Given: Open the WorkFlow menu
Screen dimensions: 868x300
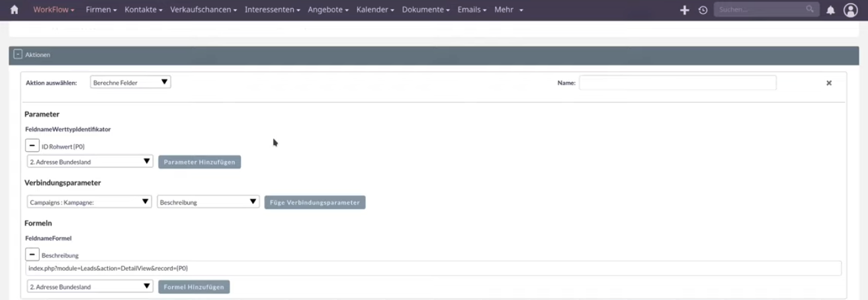Looking at the screenshot, I should point(54,10).
